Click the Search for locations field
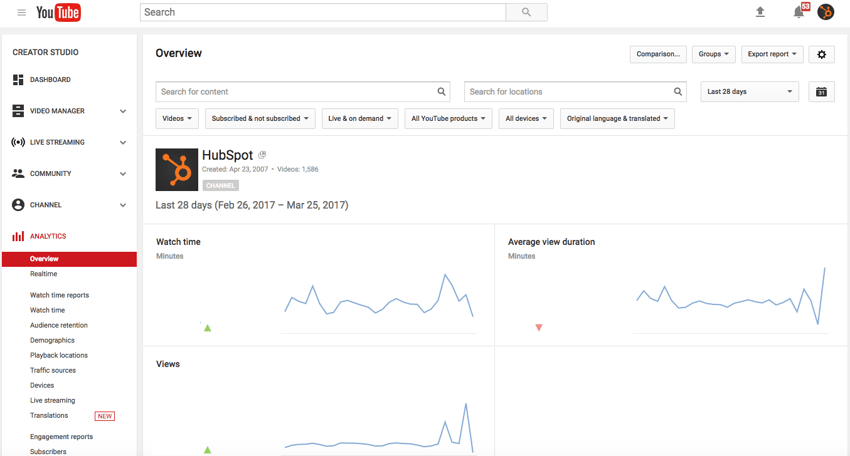Image resolution: width=850 pixels, height=456 pixels. coord(575,92)
